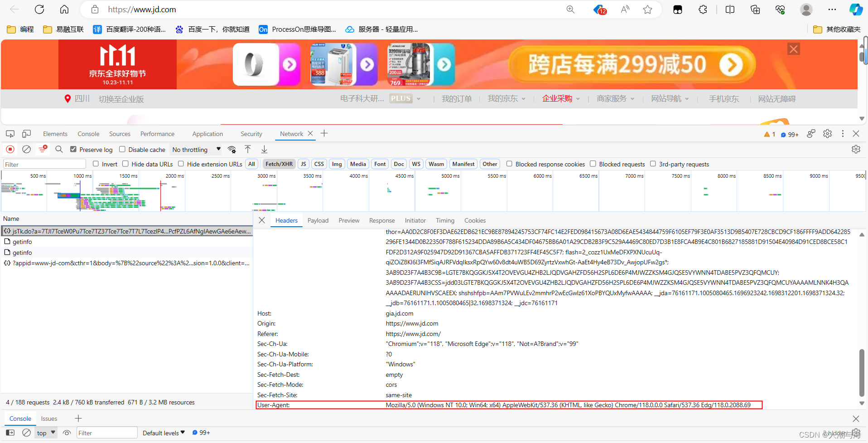This screenshot has height=443, width=868.
Task: Search within network headers
Action: [59, 149]
